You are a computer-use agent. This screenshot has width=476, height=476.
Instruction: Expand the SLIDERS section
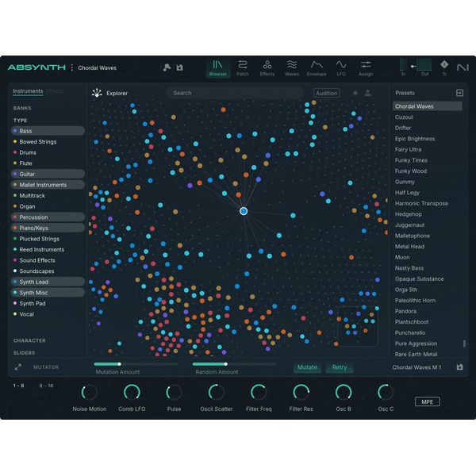[x=24, y=353]
